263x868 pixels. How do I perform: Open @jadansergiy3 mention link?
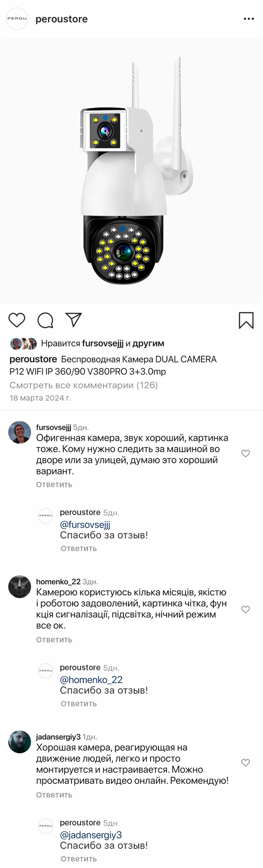click(x=91, y=835)
